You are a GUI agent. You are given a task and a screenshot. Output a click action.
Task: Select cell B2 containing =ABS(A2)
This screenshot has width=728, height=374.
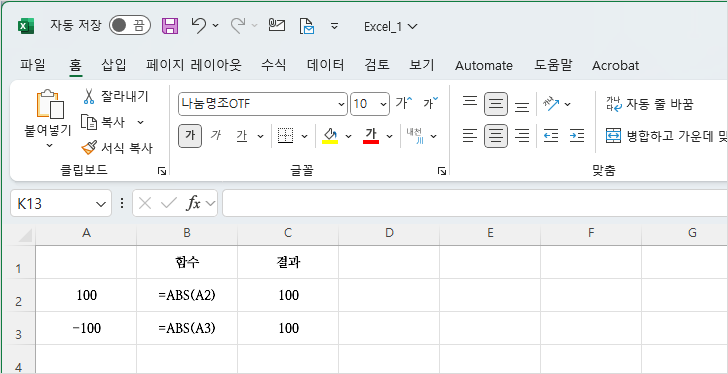tap(187, 295)
